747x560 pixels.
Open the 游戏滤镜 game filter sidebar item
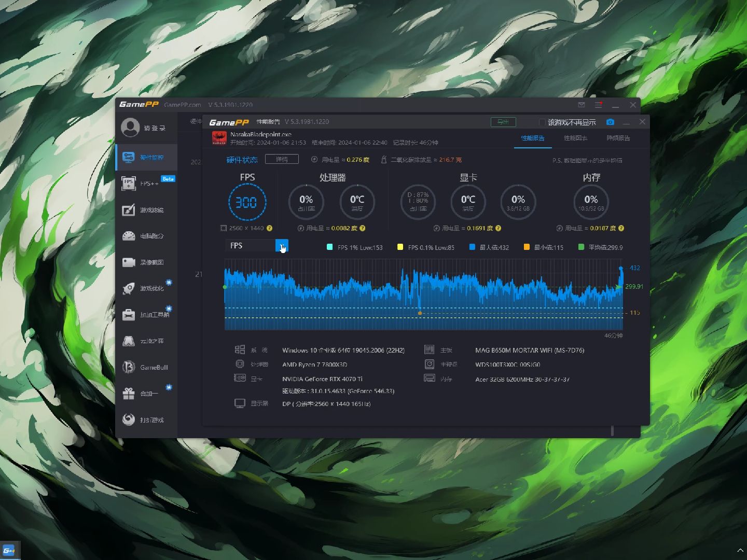pyautogui.click(x=146, y=210)
